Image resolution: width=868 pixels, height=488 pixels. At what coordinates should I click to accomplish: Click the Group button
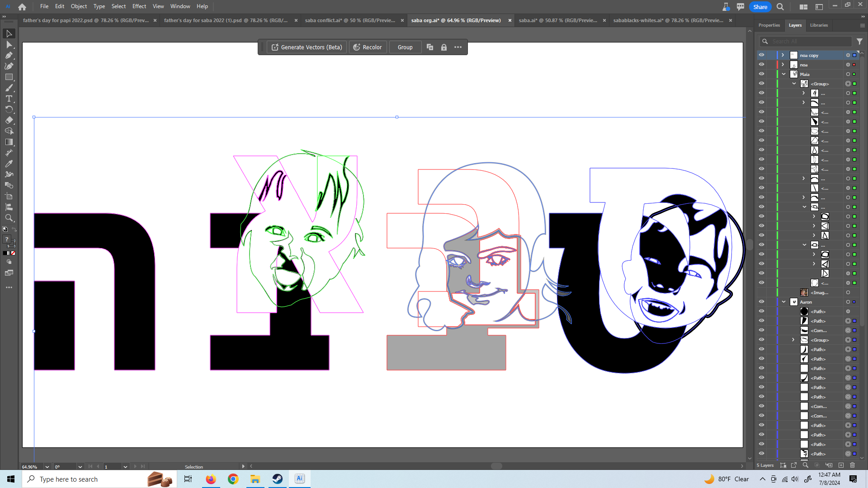(405, 47)
